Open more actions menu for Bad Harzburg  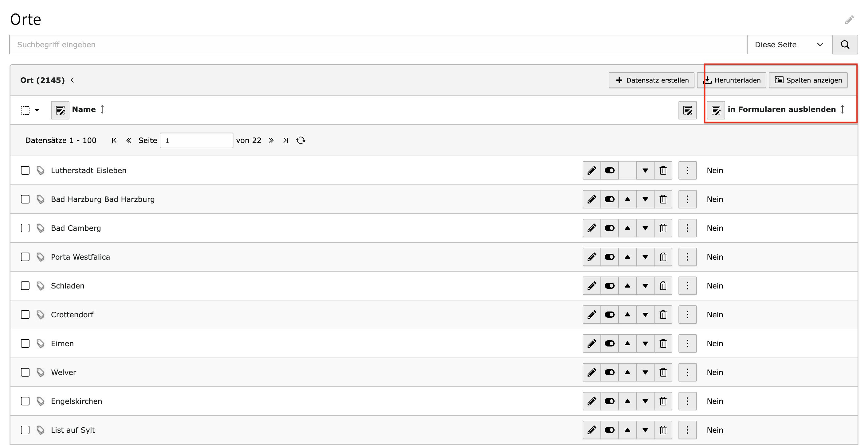[x=687, y=199]
